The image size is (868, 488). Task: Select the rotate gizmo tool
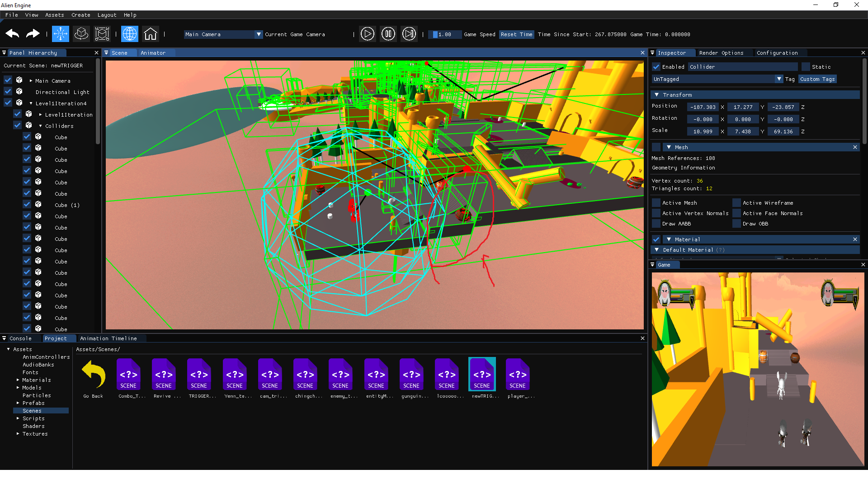click(x=81, y=34)
